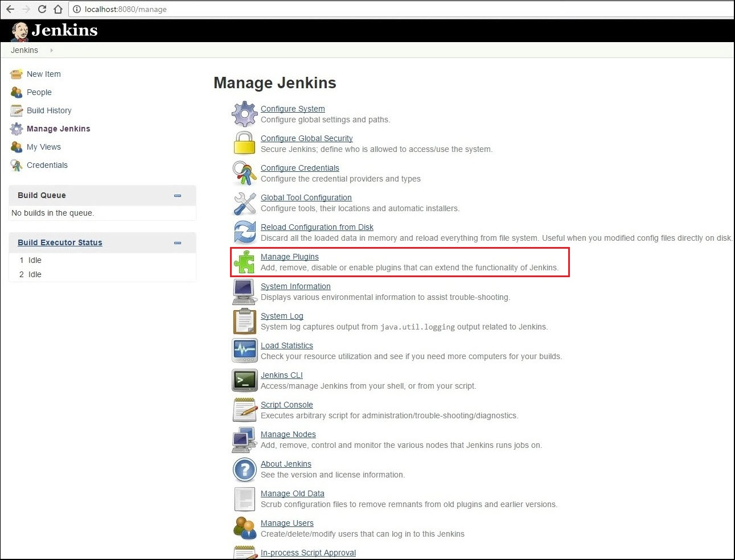Viewport: 735px width, 560px height.
Task: Open the Configure Global Security link
Action: [307, 138]
